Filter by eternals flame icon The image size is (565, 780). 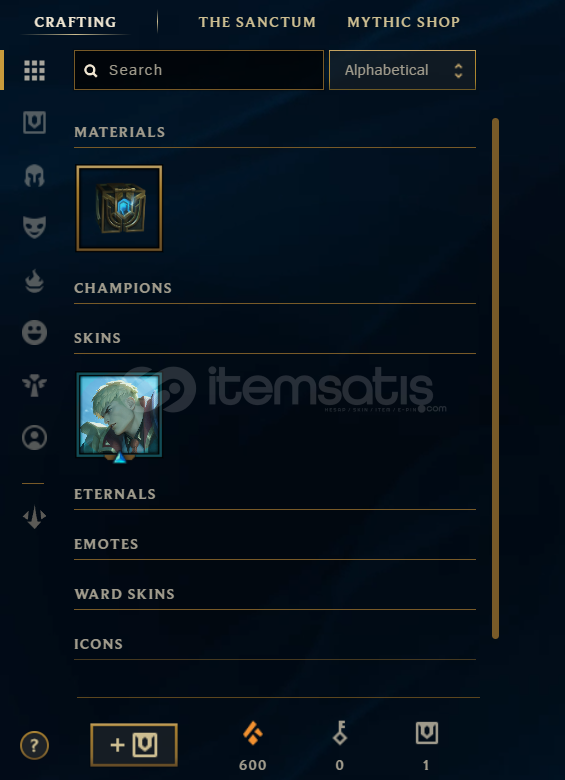34,281
